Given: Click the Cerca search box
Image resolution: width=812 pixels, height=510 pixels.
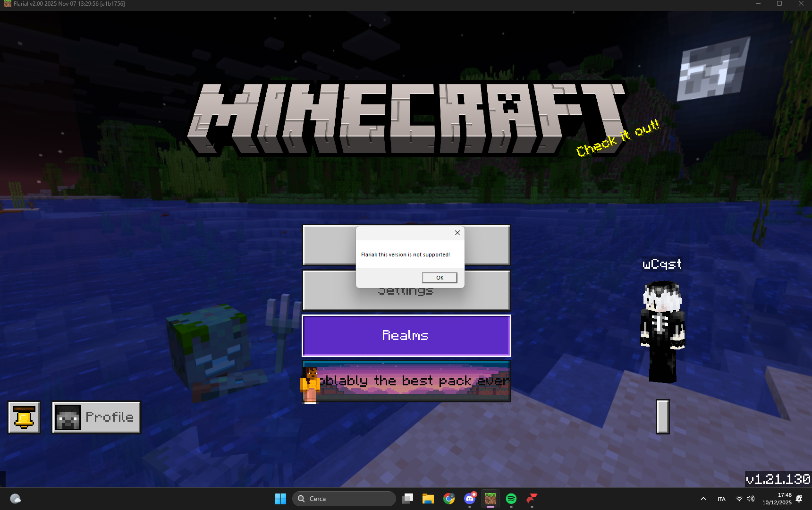Looking at the screenshot, I should 345,498.
